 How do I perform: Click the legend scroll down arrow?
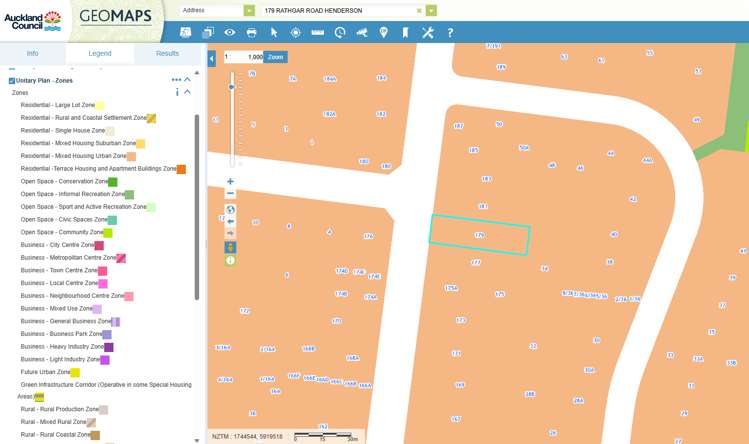click(197, 440)
